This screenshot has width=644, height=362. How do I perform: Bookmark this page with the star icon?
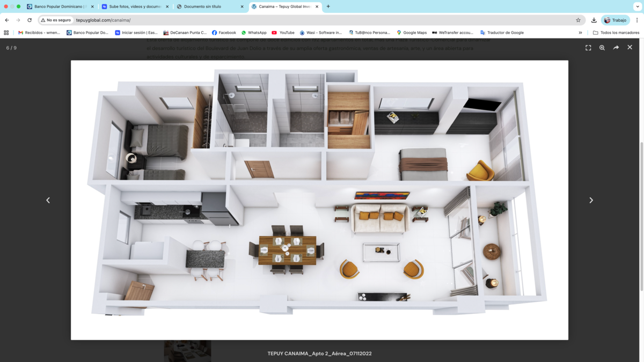(578, 20)
